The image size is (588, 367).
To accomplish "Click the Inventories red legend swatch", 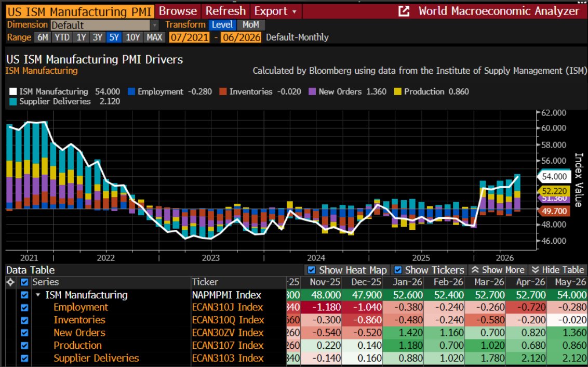I will [x=223, y=91].
